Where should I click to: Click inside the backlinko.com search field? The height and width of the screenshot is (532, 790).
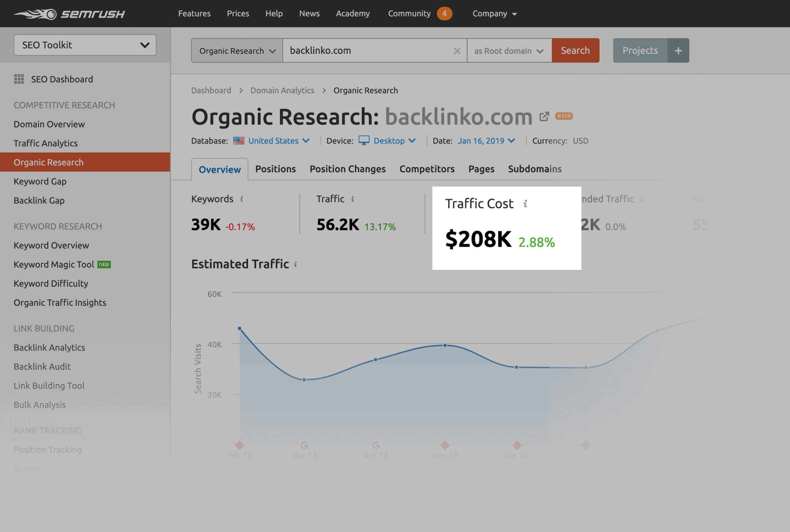point(366,50)
